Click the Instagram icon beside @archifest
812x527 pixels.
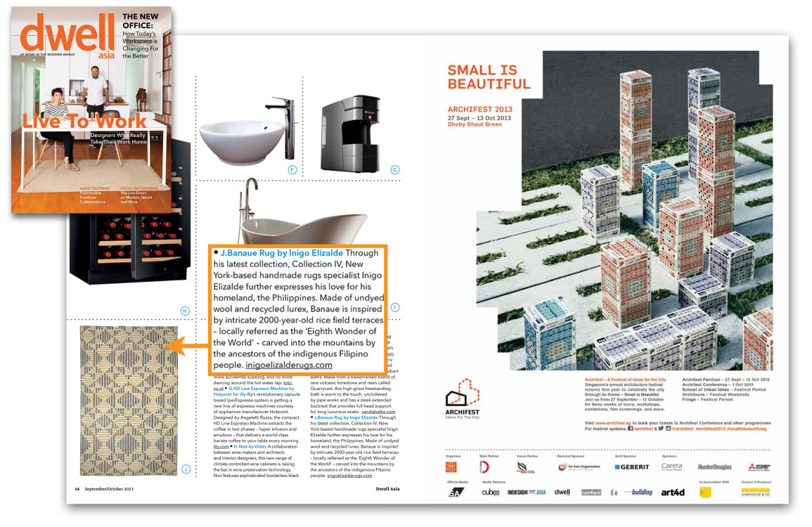670,429
